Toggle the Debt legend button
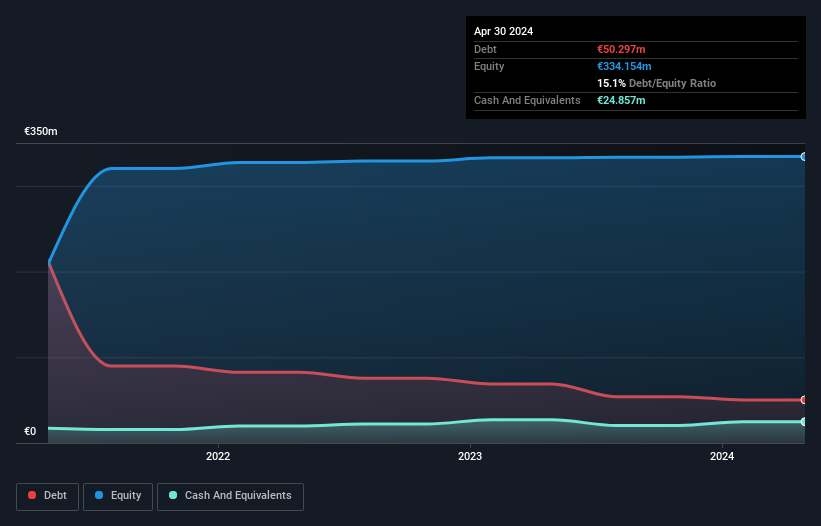 48,496
